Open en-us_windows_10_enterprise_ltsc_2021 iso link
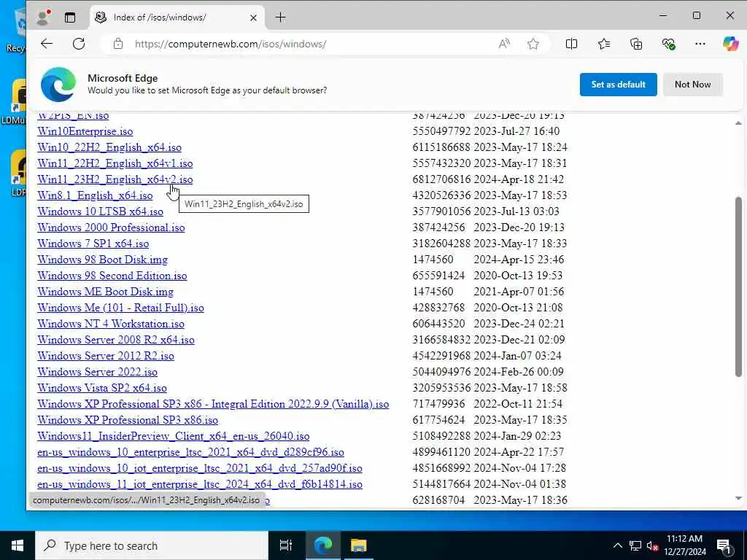747x560 pixels. (x=190, y=452)
